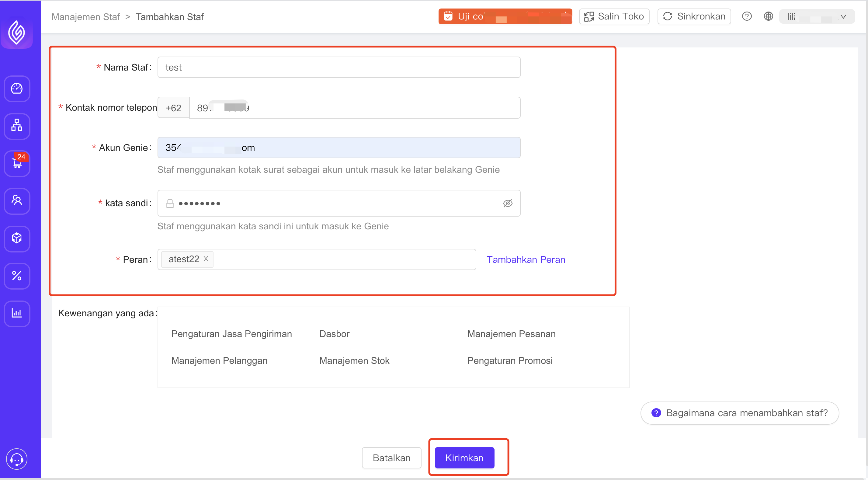Image resolution: width=868 pixels, height=480 pixels.
Task: Open the +62 country code selector
Action: click(174, 108)
